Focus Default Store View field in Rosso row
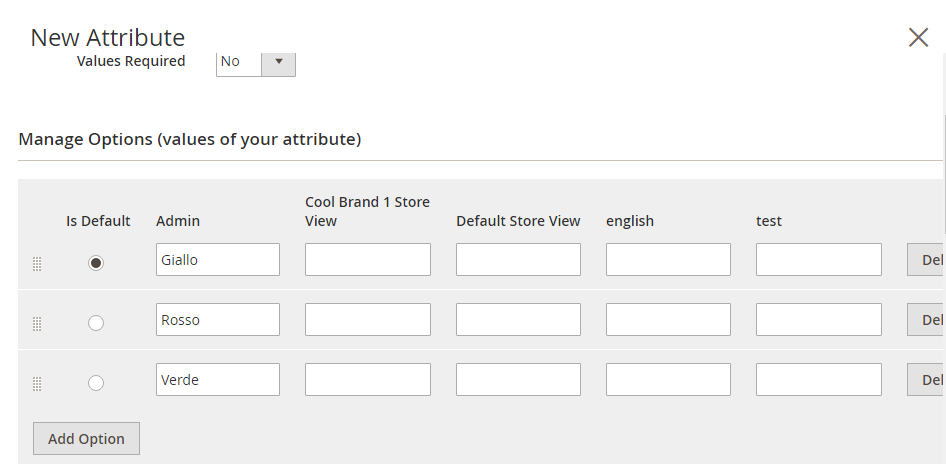Image resolution: width=946 pixels, height=464 pixels. [x=518, y=320]
